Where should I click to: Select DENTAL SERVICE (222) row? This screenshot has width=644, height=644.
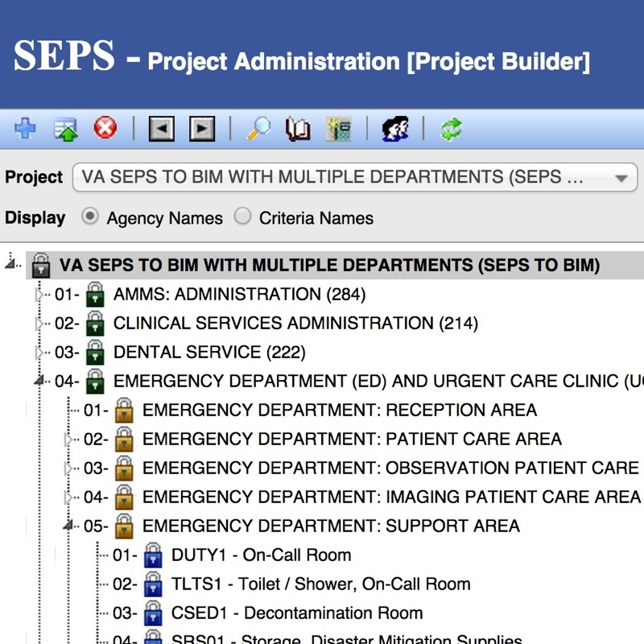(209, 353)
